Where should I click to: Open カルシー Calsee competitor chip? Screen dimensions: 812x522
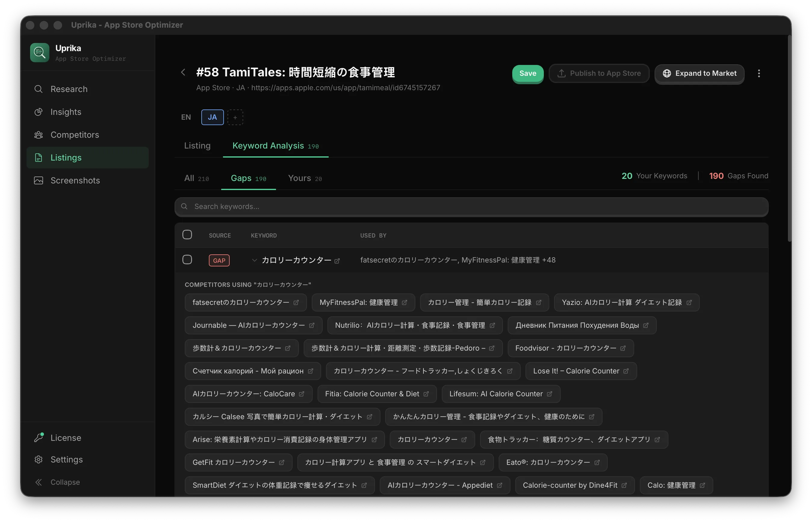click(282, 417)
